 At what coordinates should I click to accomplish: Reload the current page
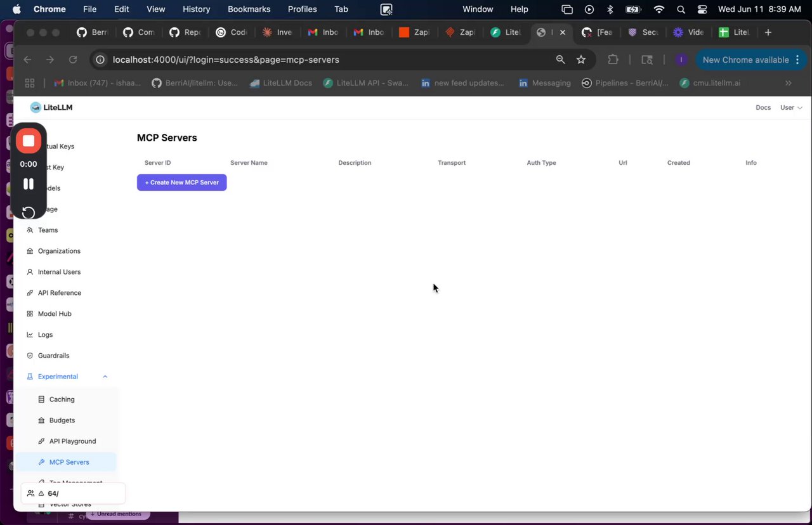(73, 60)
